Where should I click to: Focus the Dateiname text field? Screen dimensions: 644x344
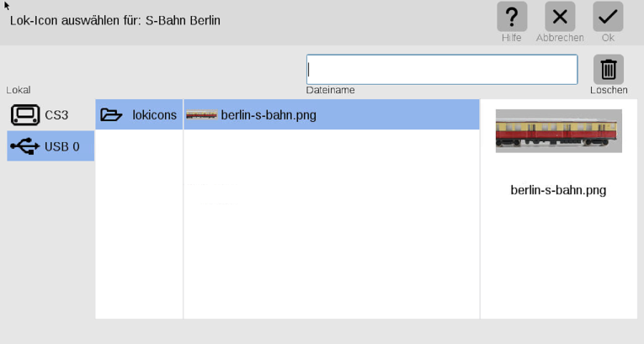pos(442,70)
